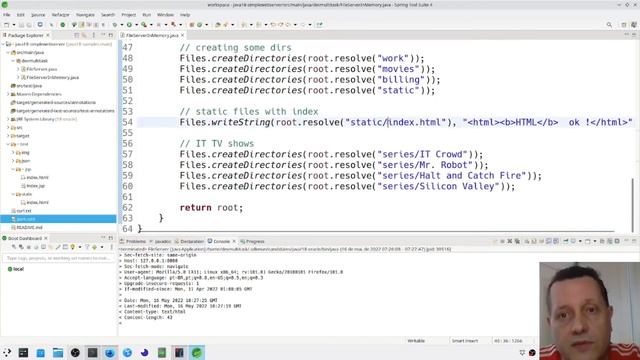Image resolution: width=640 pixels, height=360 pixels.
Task: Open the Refactor menu
Action: click(x=60, y=15)
